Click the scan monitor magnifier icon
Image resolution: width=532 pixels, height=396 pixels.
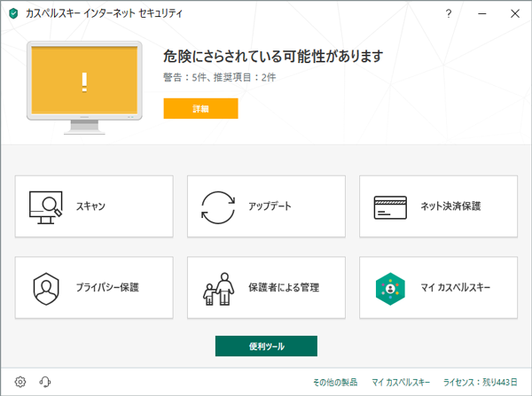46,207
